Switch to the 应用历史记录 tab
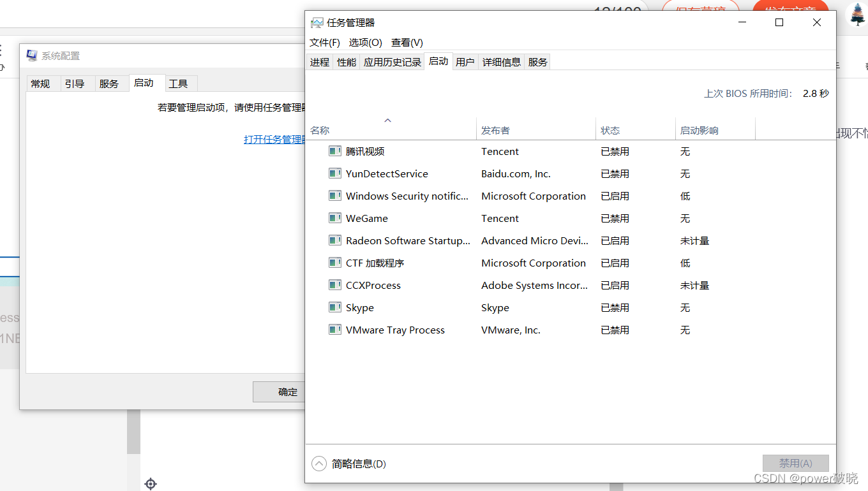Screen dimensions: 868x491 [393, 62]
